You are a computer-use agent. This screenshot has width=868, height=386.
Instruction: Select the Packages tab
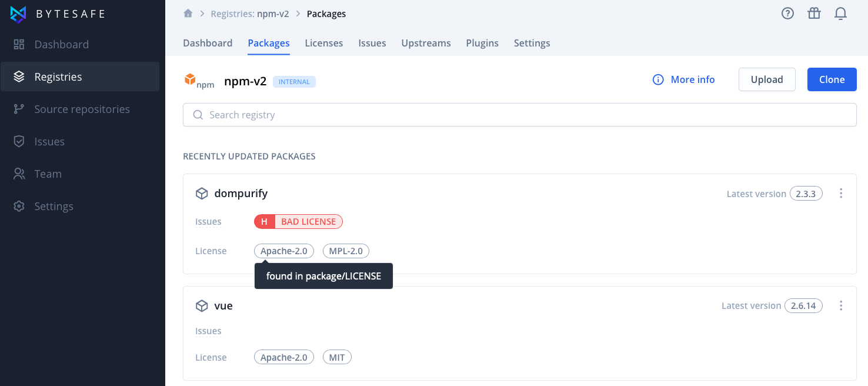click(269, 43)
